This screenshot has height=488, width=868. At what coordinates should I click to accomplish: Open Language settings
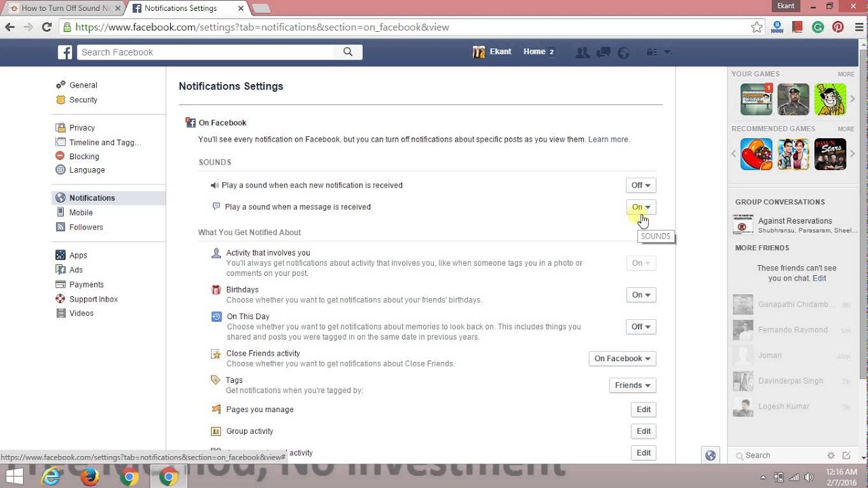tap(87, 170)
